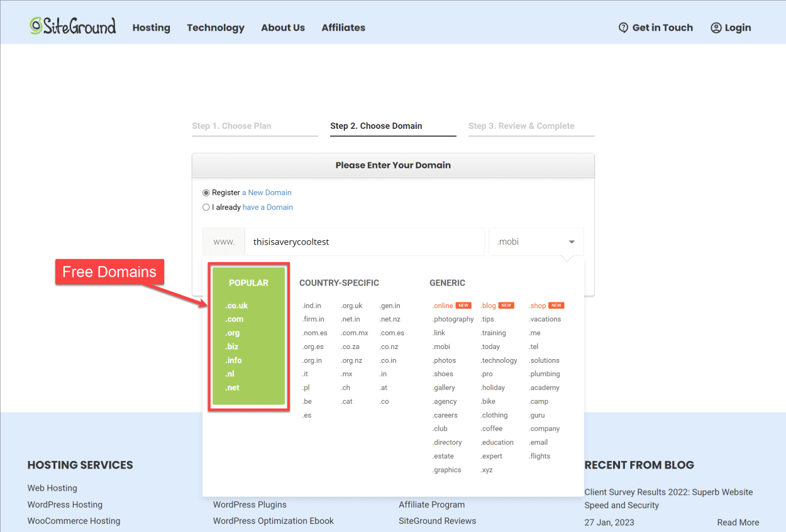Open the Affiliates menu item
The width and height of the screenshot is (786, 532).
point(343,28)
